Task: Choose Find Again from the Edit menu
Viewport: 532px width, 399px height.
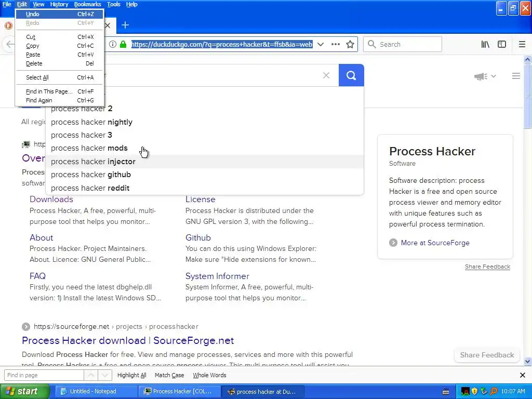Action: point(60,100)
